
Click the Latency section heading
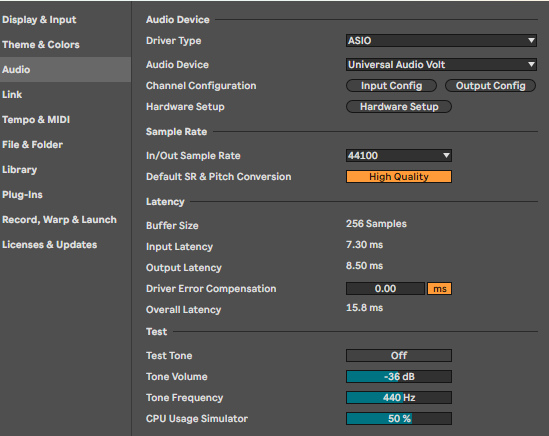(x=165, y=202)
